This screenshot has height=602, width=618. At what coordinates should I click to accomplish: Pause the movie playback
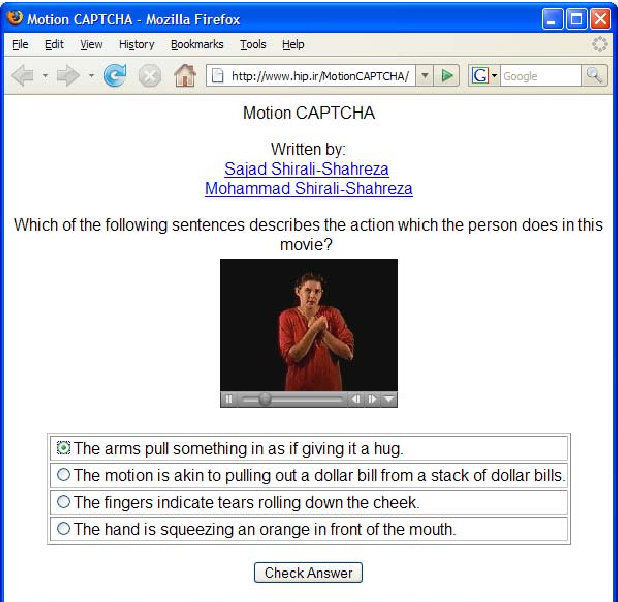tap(229, 399)
